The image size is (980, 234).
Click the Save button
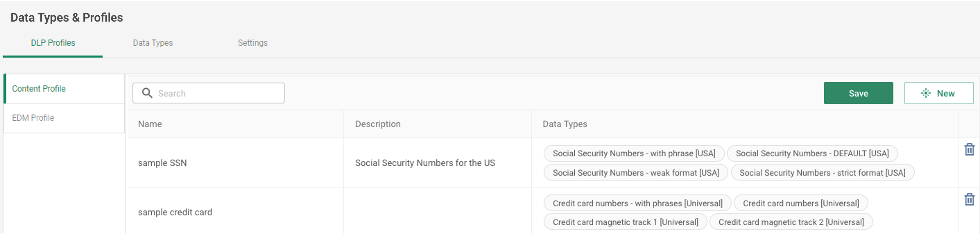(x=858, y=93)
